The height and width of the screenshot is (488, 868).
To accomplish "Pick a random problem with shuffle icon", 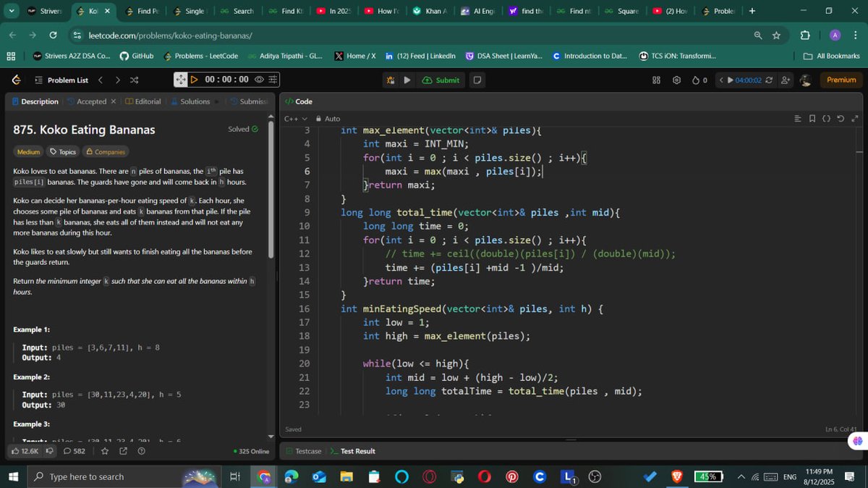I will 134,80.
